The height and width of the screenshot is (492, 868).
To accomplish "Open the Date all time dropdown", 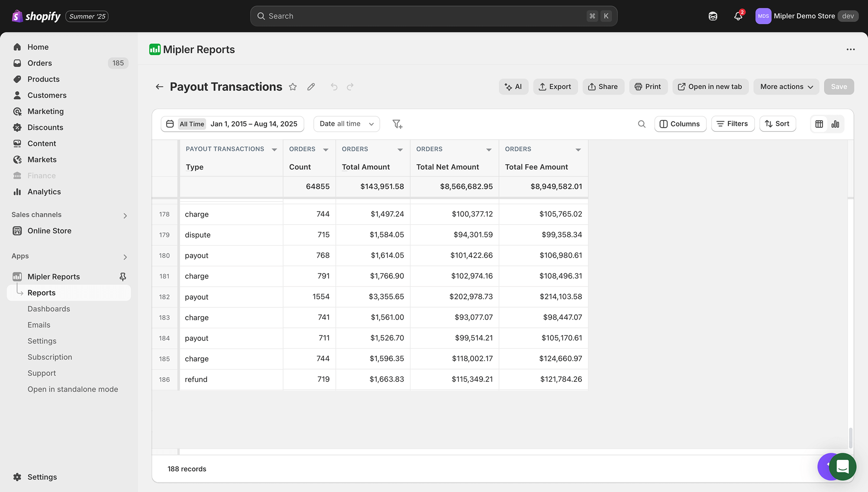I will point(346,124).
